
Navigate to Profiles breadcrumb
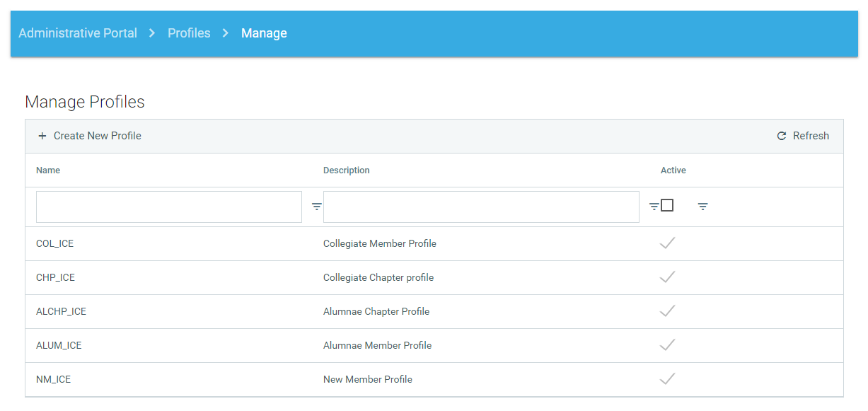click(x=189, y=33)
